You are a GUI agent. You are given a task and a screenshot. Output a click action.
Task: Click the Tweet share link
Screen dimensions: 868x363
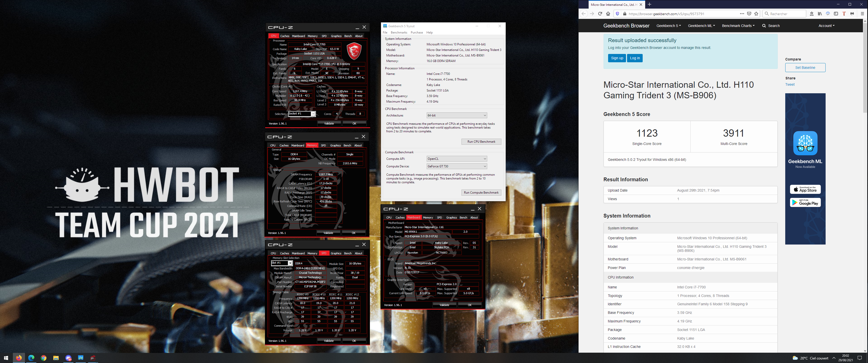(x=790, y=84)
